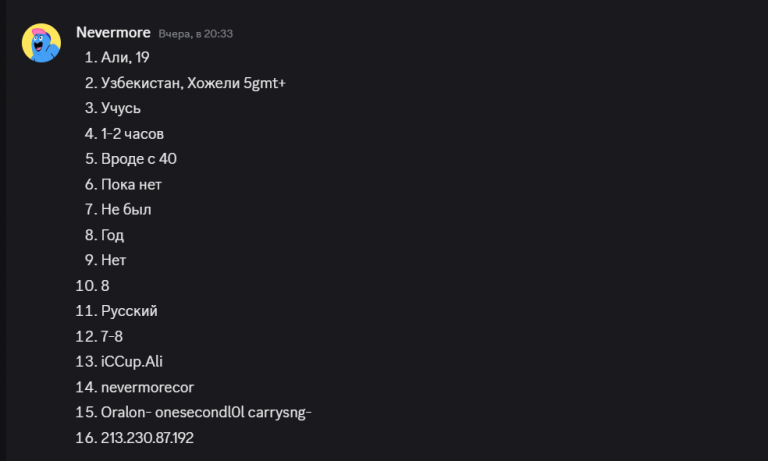Click the "Не был" list entry

(x=126, y=209)
